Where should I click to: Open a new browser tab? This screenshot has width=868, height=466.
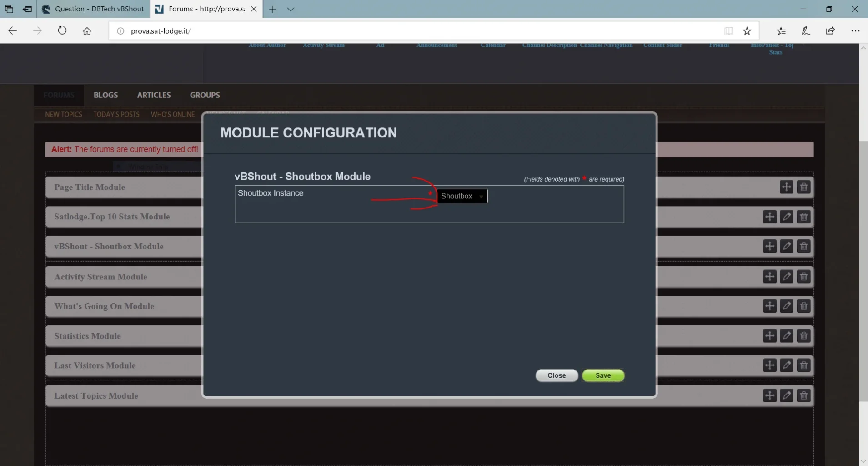(273, 9)
